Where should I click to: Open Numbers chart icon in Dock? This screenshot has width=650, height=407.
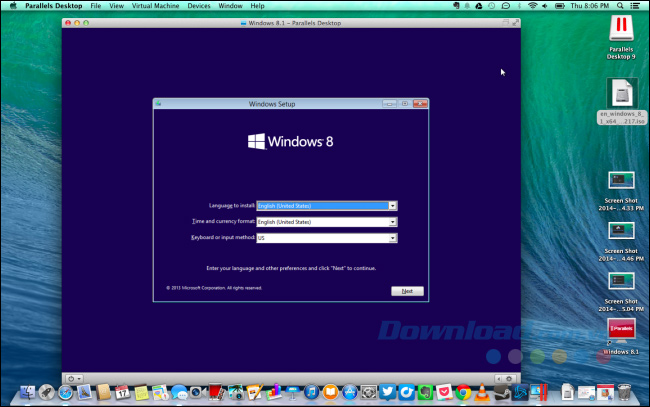point(274,392)
